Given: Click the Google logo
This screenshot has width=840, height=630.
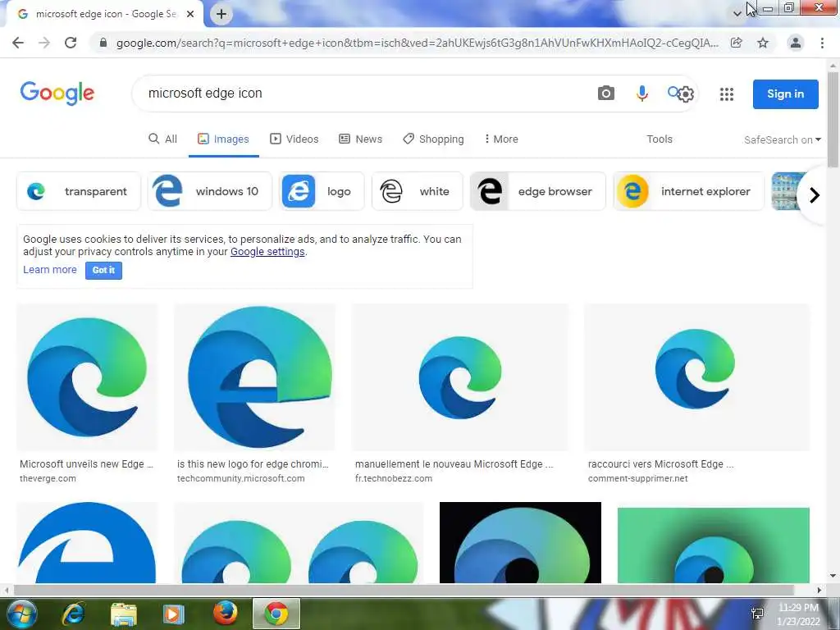Looking at the screenshot, I should [57, 94].
